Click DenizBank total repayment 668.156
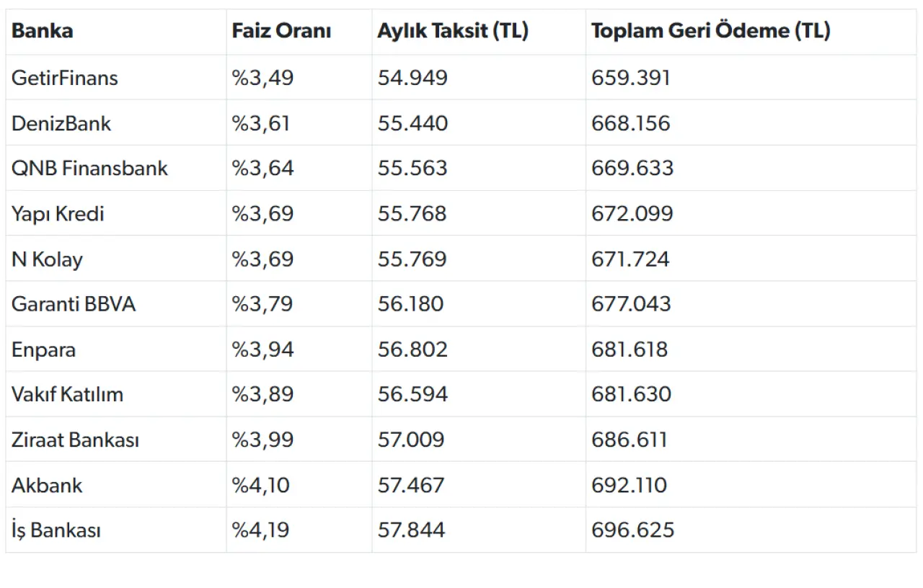This screenshot has height=588, width=923. (x=631, y=123)
